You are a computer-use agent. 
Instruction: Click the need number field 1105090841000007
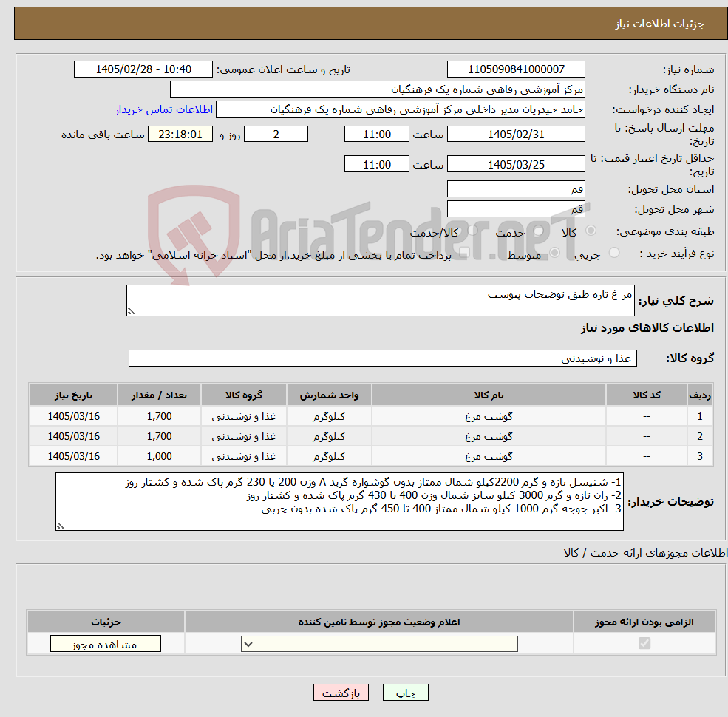point(516,69)
